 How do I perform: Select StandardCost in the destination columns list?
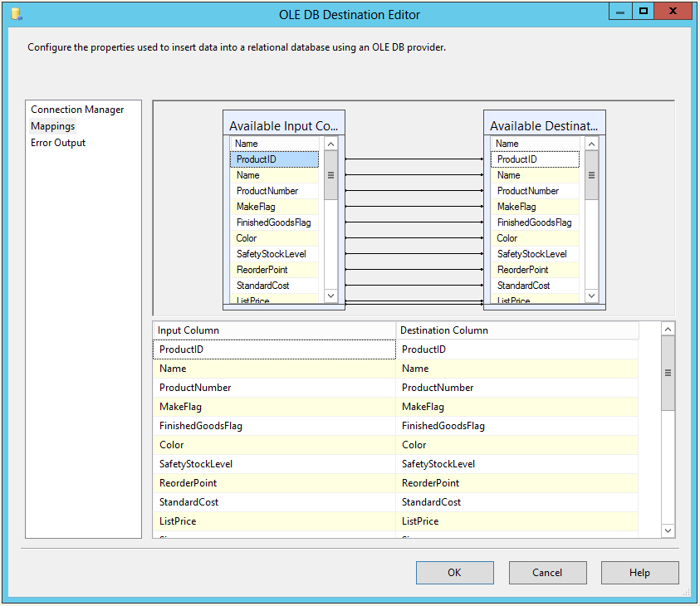(528, 285)
